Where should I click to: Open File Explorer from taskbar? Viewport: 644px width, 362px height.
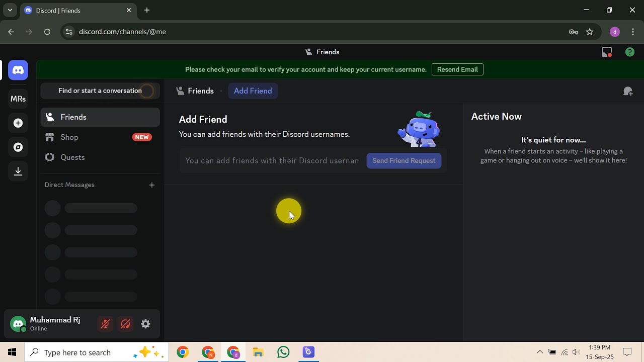pos(258,352)
